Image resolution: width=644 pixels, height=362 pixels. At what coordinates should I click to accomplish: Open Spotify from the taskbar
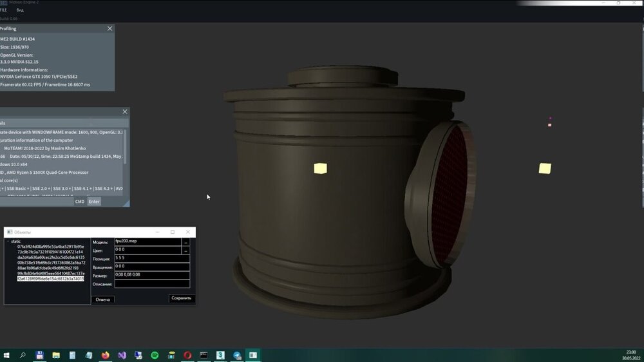point(155,355)
